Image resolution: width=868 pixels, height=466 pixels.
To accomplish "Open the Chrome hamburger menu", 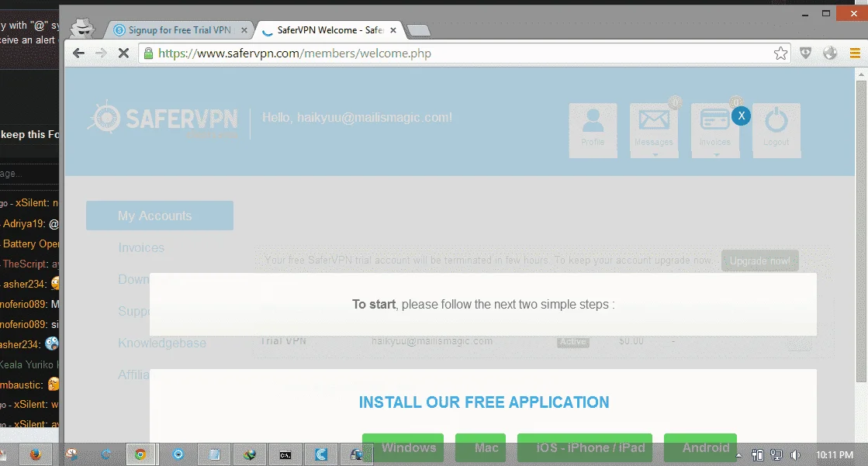I will [855, 54].
